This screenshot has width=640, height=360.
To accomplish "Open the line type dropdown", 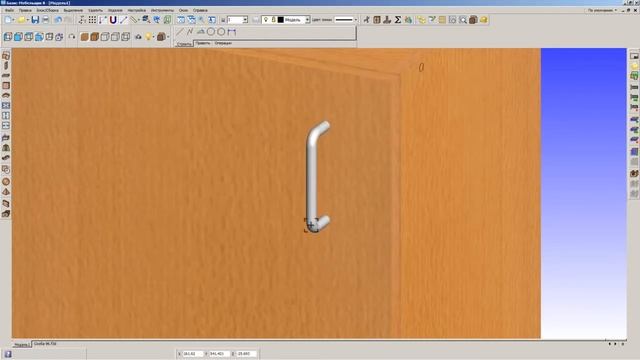I will [x=356, y=20].
